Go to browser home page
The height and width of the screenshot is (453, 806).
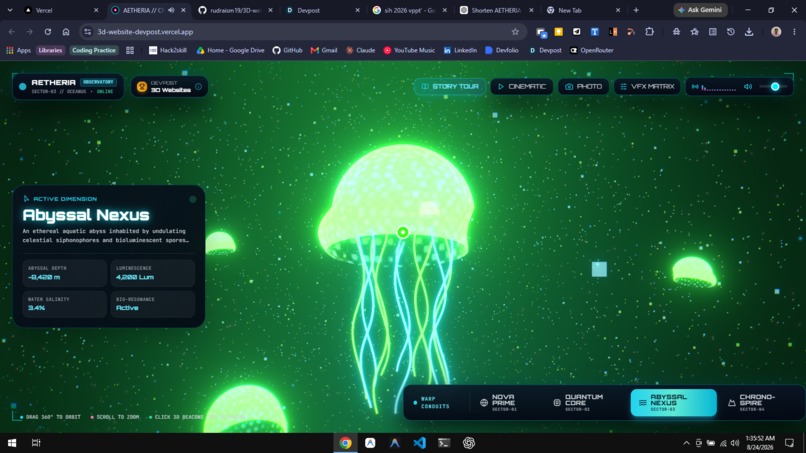pyautogui.click(x=66, y=32)
